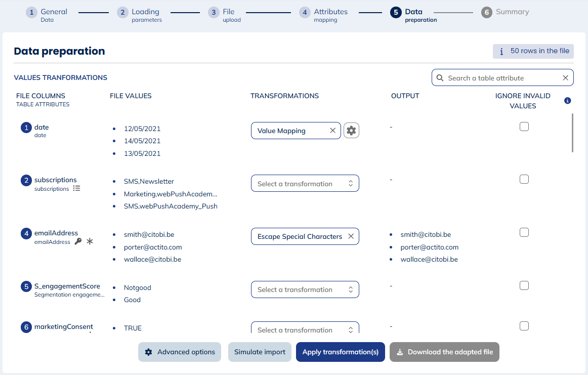Enable ignore invalid values for date
The width and height of the screenshot is (588, 375).
coord(524,127)
